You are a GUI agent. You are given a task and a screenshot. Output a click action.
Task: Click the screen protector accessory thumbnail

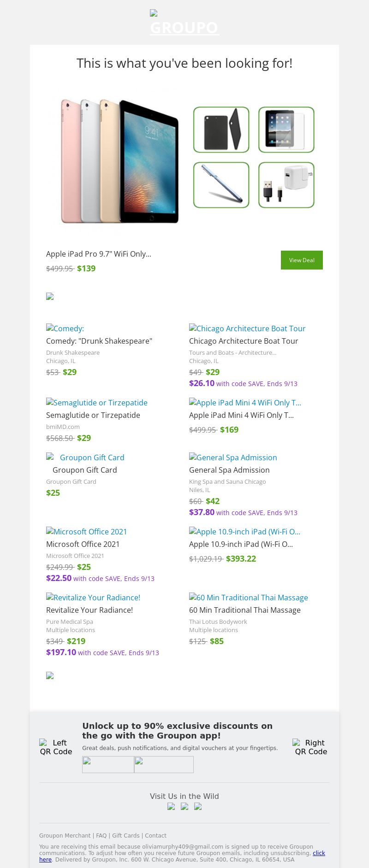click(286, 130)
